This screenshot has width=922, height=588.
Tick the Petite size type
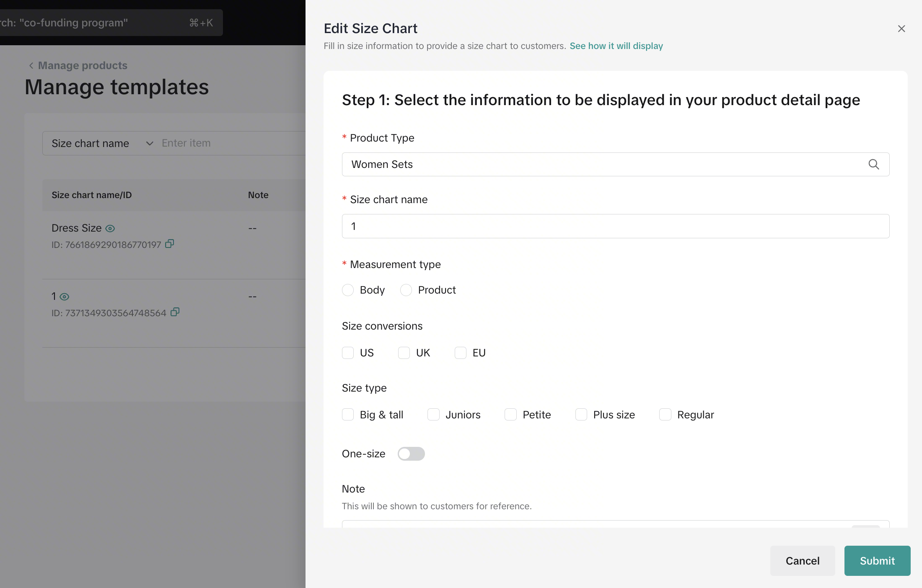510,415
